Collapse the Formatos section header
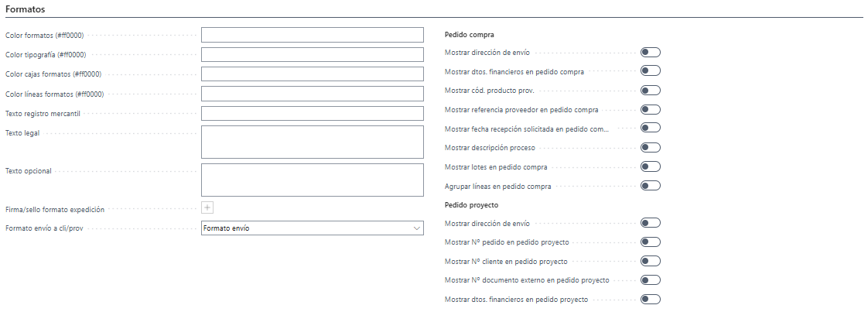The image size is (868, 312). [x=26, y=9]
